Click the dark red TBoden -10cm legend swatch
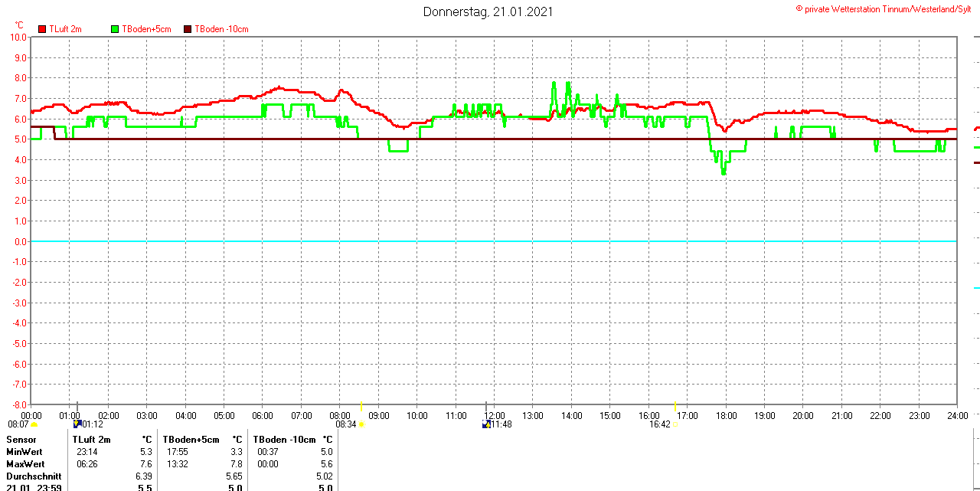 pos(188,29)
